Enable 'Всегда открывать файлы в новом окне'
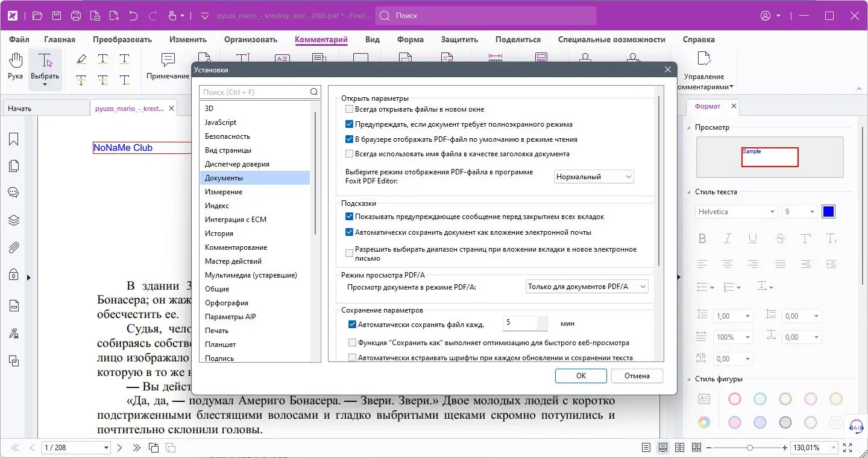The height and width of the screenshot is (458, 868). point(349,109)
